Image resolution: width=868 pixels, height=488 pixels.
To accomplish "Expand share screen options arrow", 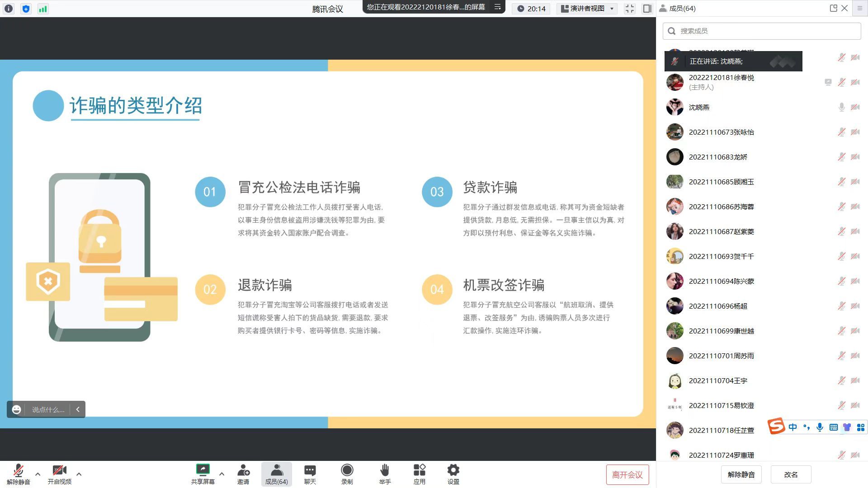I will click(x=222, y=474).
